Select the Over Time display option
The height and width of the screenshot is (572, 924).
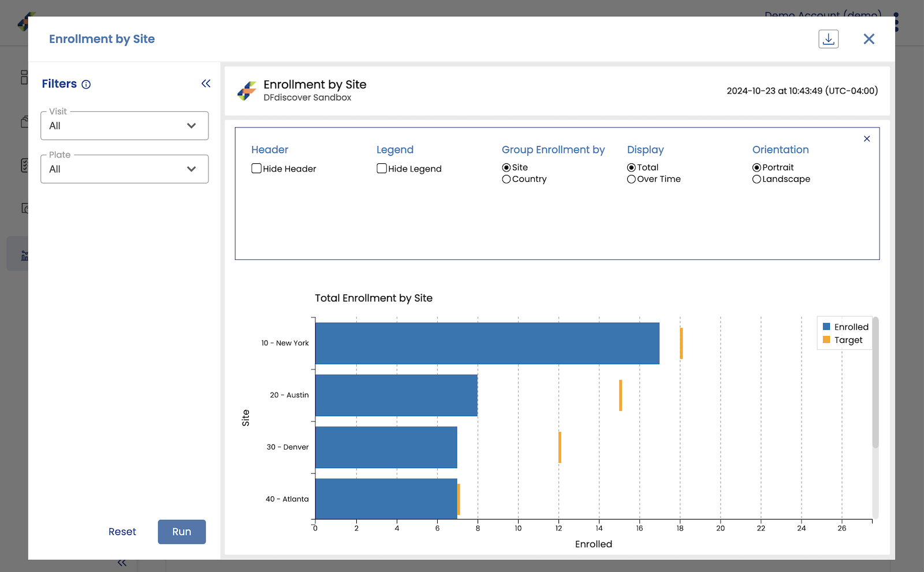point(631,180)
